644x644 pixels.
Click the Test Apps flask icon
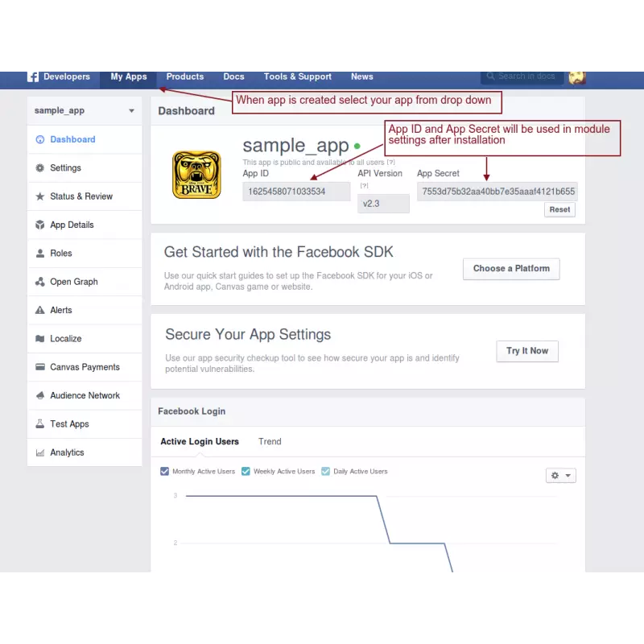[x=39, y=424]
